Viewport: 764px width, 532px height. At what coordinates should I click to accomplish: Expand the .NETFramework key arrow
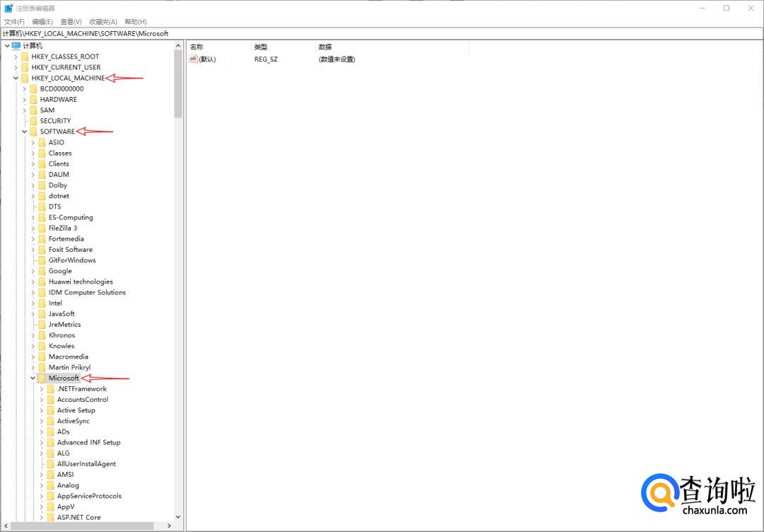coord(42,389)
